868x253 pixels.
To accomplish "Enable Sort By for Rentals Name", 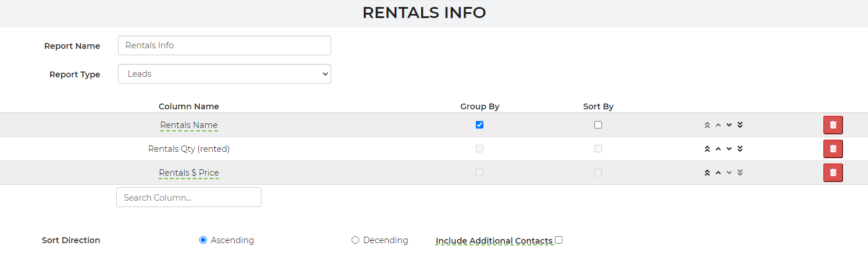I will (598, 125).
